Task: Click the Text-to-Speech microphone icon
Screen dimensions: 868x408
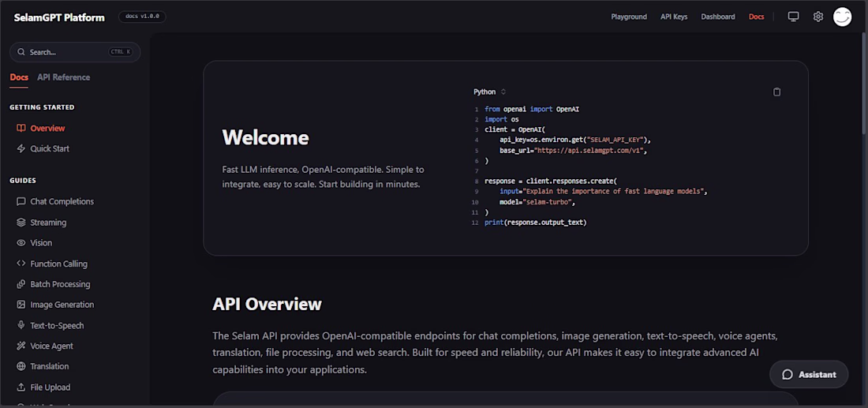Action: point(21,325)
